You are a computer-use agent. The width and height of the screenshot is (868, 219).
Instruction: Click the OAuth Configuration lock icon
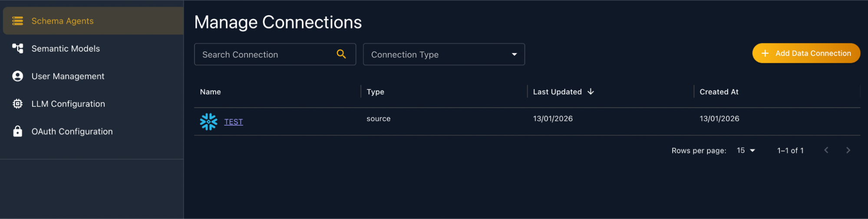(x=17, y=131)
